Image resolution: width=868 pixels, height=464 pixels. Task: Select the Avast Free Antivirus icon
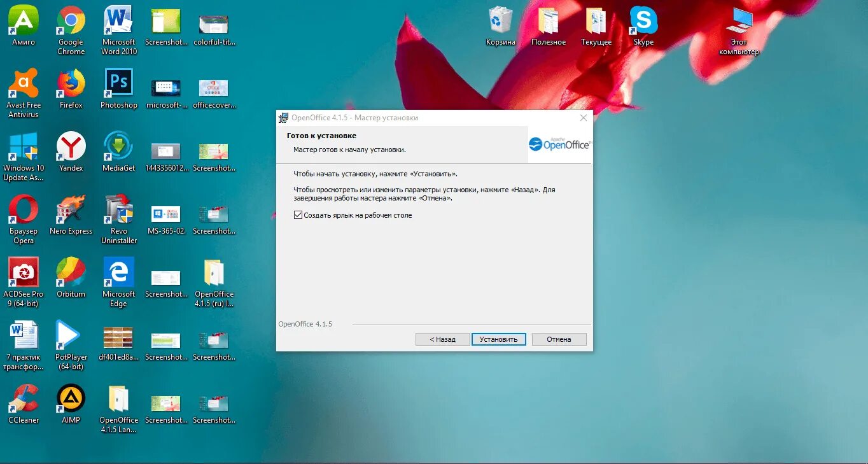[x=24, y=94]
